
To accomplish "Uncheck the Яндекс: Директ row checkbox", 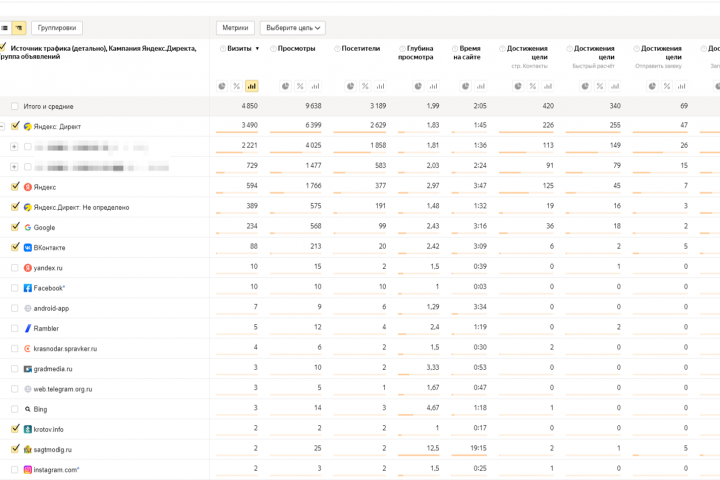I will click(14, 127).
